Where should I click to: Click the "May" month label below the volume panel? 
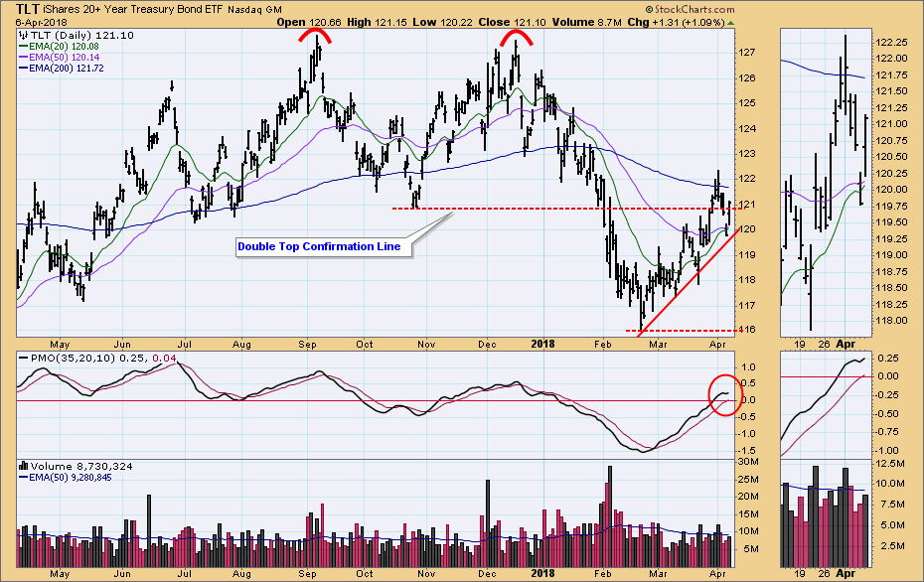[x=60, y=574]
